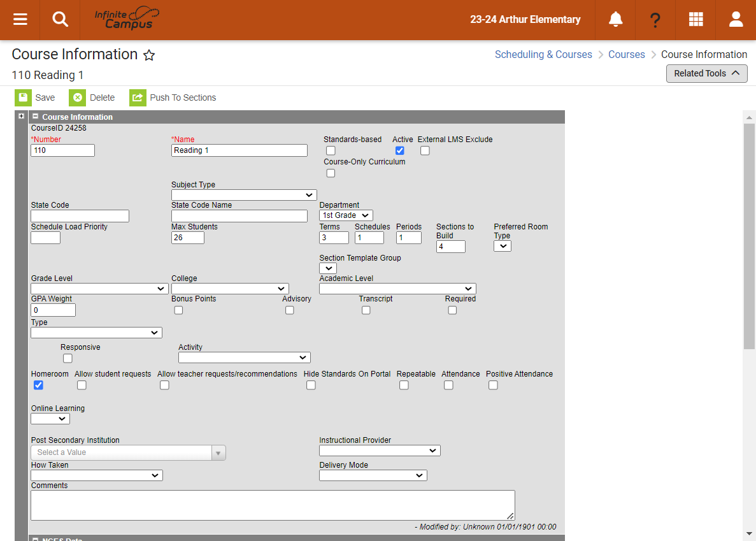
Task: Expand all sections with the plus icon
Action: pyautogui.click(x=21, y=116)
